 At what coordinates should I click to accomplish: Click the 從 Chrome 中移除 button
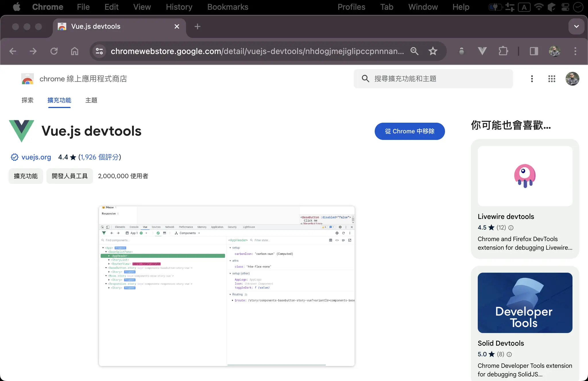[410, 131]
